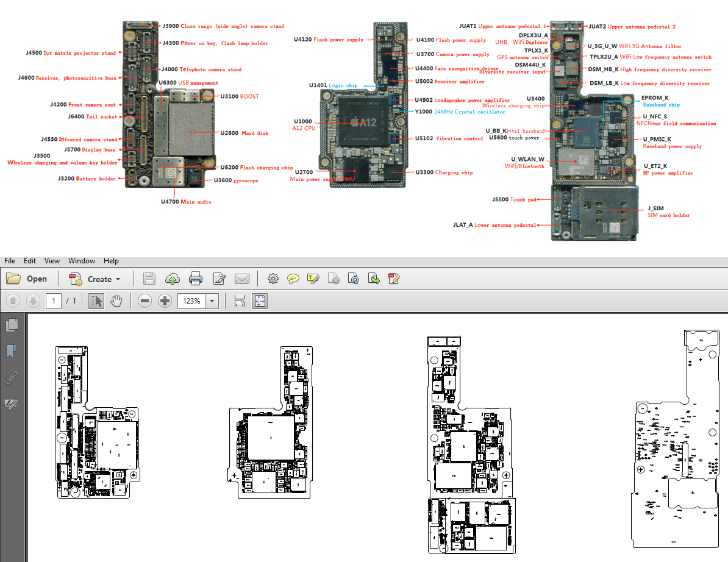The height and width of the screenshot is (562, 728).
Task: Select the highlight text tool
Action: (313, 279)
